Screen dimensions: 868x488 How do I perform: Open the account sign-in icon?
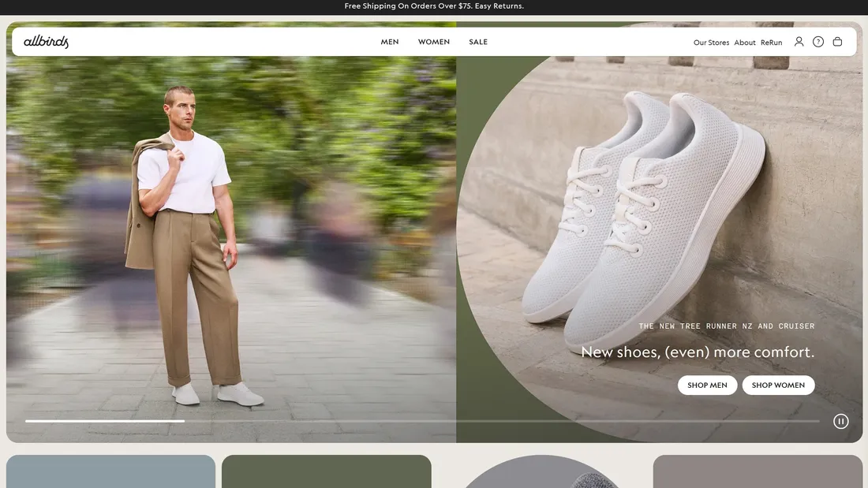(x=799, y=41)
